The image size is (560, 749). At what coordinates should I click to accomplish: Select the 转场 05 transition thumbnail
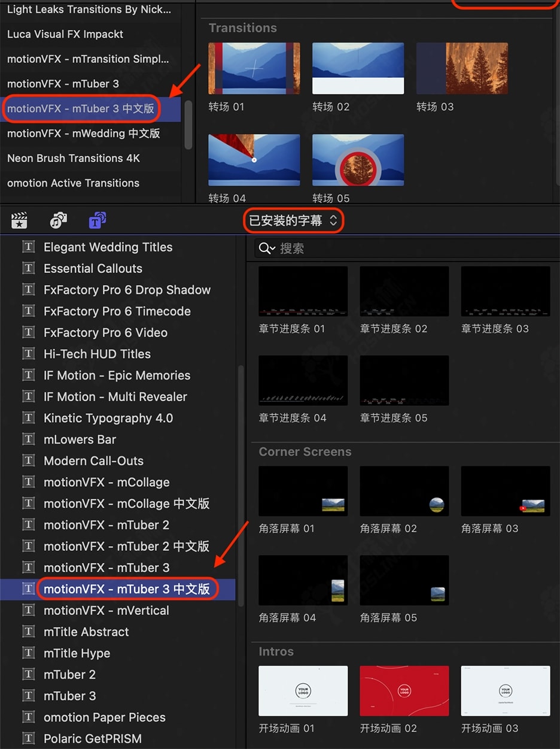click(358, 160)
